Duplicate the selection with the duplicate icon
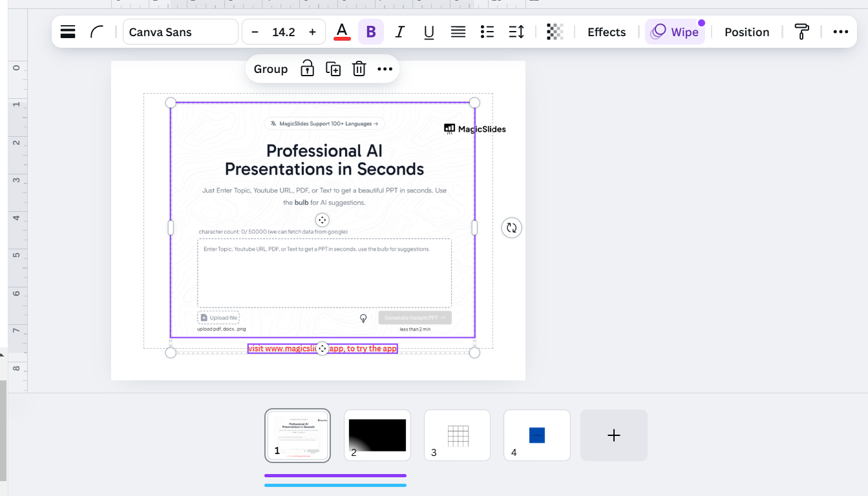The image size is (868, 496). 333,68
